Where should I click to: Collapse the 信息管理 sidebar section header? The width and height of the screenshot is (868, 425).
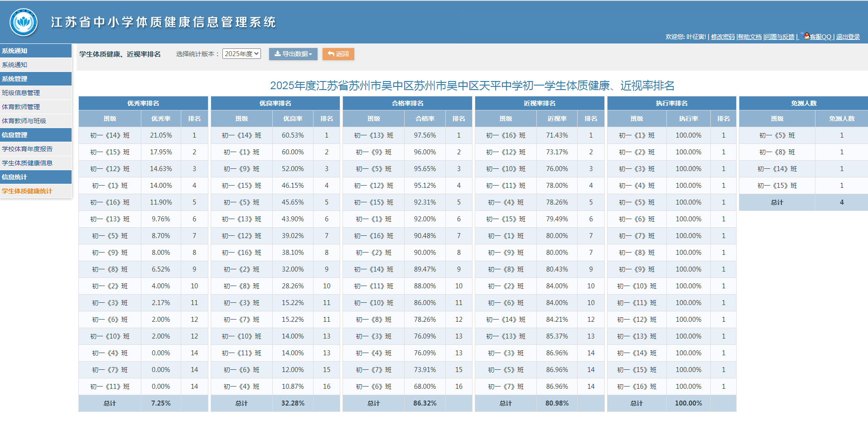coord(15,135)
